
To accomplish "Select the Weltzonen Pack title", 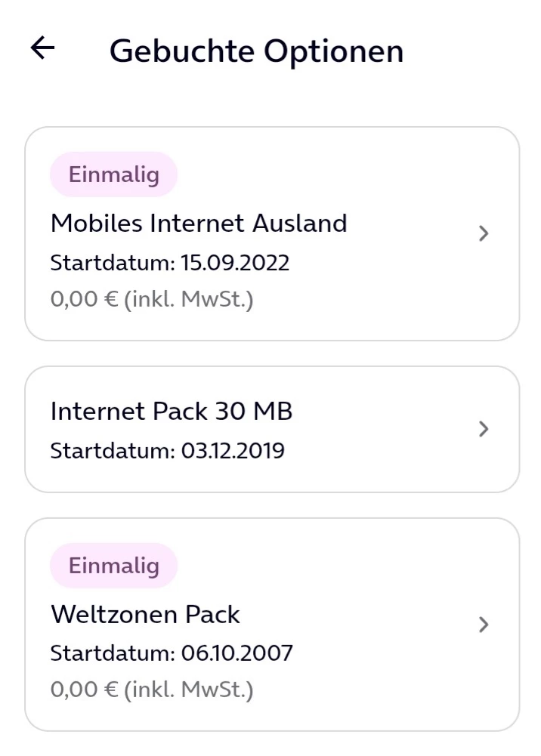I will [x=145, y=614].
